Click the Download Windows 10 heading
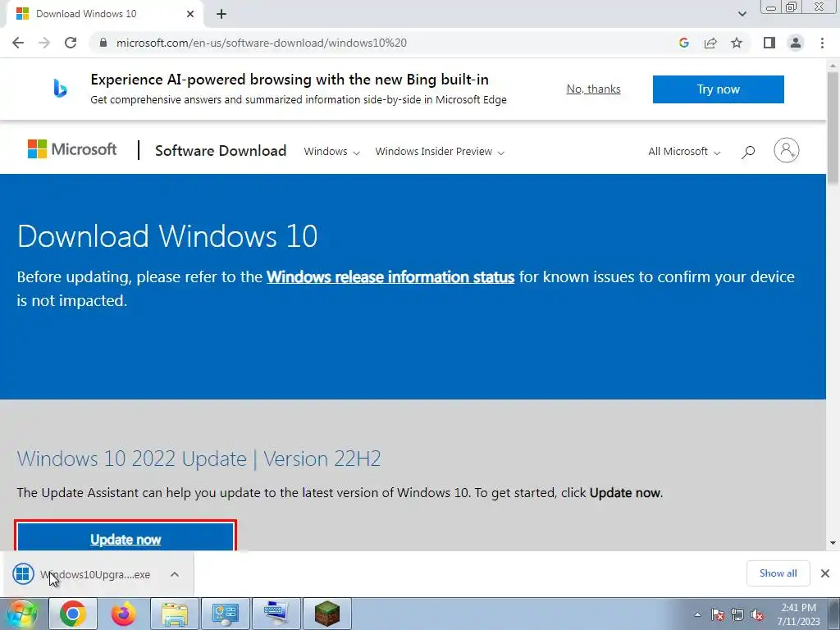The image size is (840, 630). [167, 236]
